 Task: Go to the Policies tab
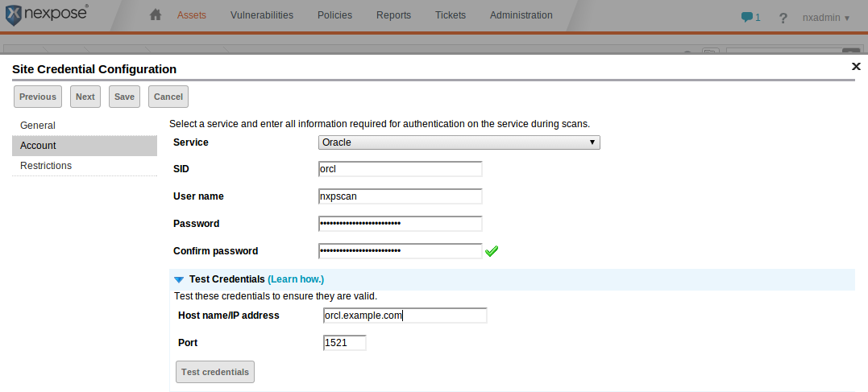pos(334,15)
